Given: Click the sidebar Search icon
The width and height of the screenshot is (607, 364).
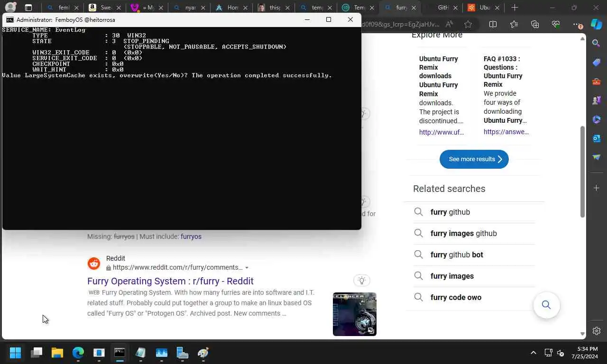Looking at the screenshot, I should [x=597, y=43].
